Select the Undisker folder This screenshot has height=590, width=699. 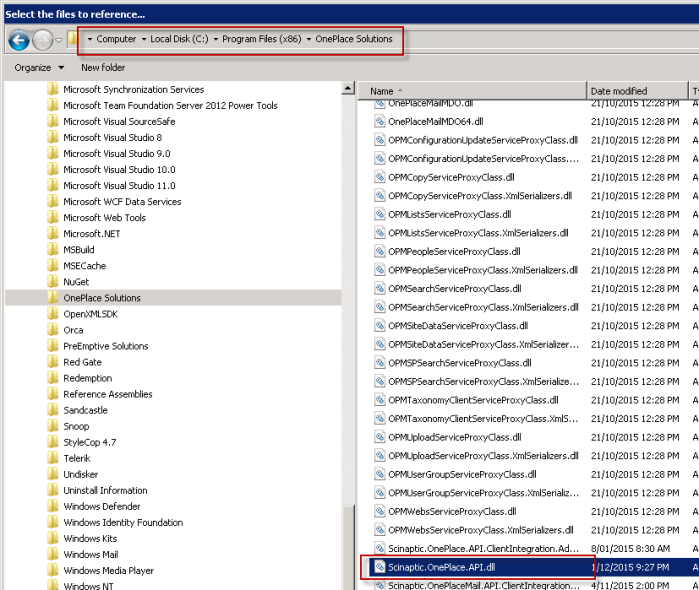[80, 475]
